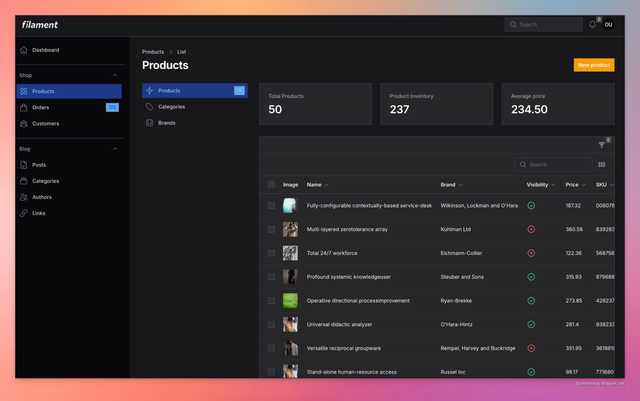Click the Links chain icon
The height and width of the screenshot is (401, 640).
pyautogui.click(x=24, y=213)
